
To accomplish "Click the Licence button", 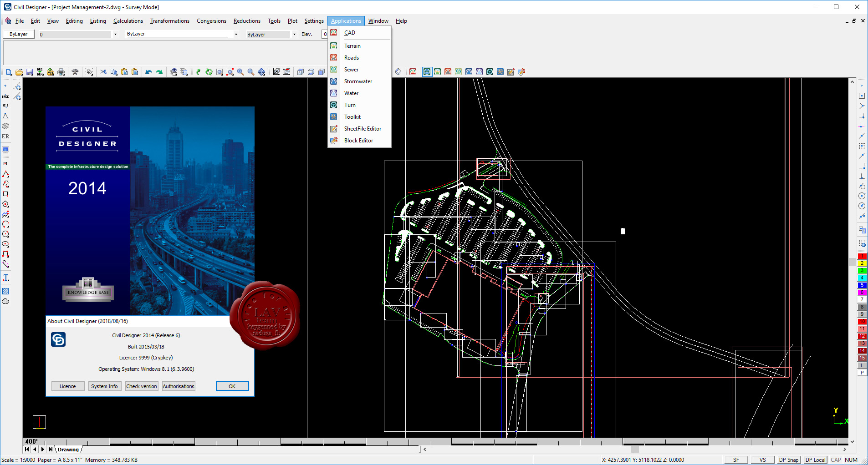I will (x=68, y=386).
